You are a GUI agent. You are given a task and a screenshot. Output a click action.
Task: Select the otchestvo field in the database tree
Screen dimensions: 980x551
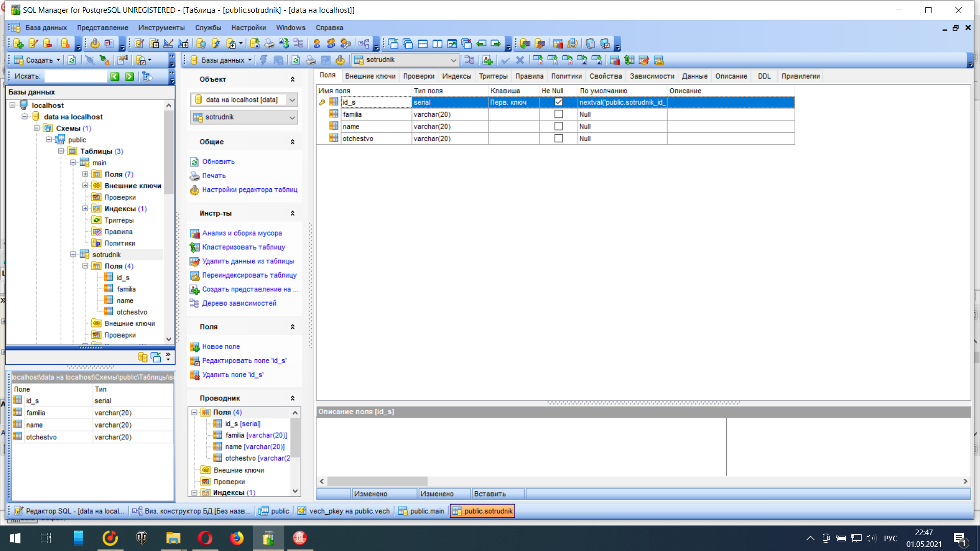(132, 312)
